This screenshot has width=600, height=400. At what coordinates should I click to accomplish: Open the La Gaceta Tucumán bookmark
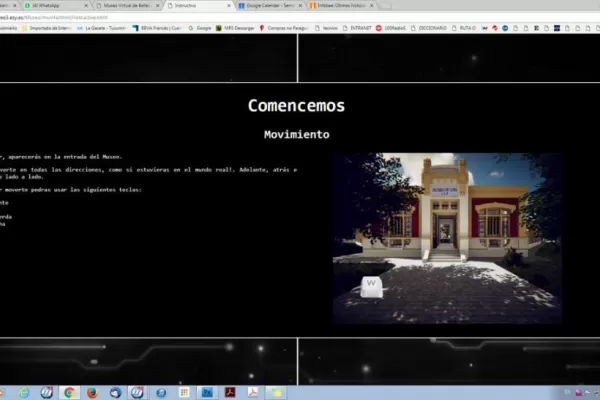pyautogui.click(x=101, y=28)
